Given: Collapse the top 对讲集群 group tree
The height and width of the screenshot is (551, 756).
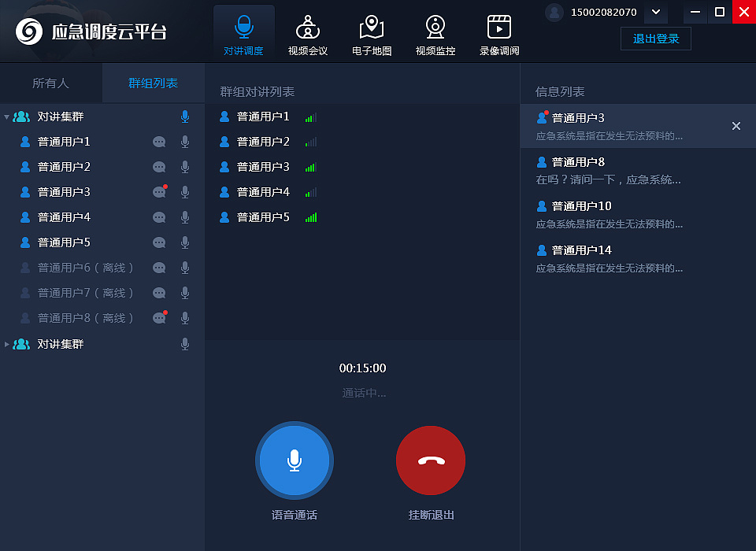Looking at the screenshot, I should click(x=6, y=116).
